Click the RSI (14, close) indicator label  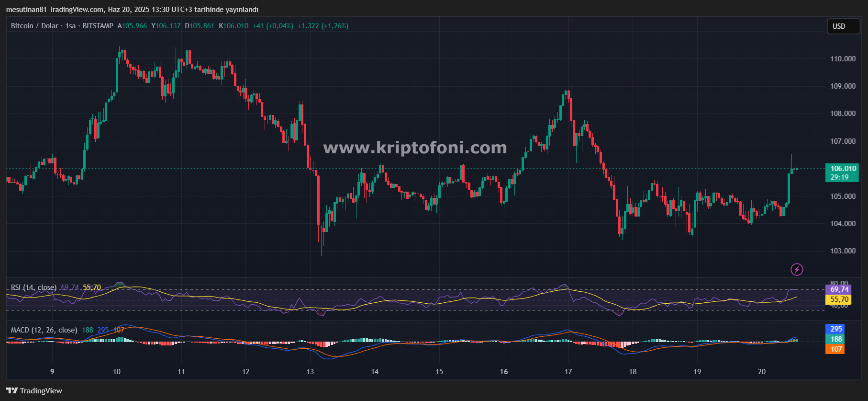[33, 287]
